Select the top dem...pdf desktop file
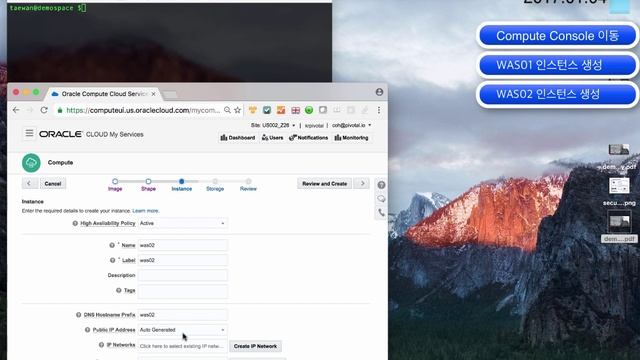The image size is (640, 360). 619,157
